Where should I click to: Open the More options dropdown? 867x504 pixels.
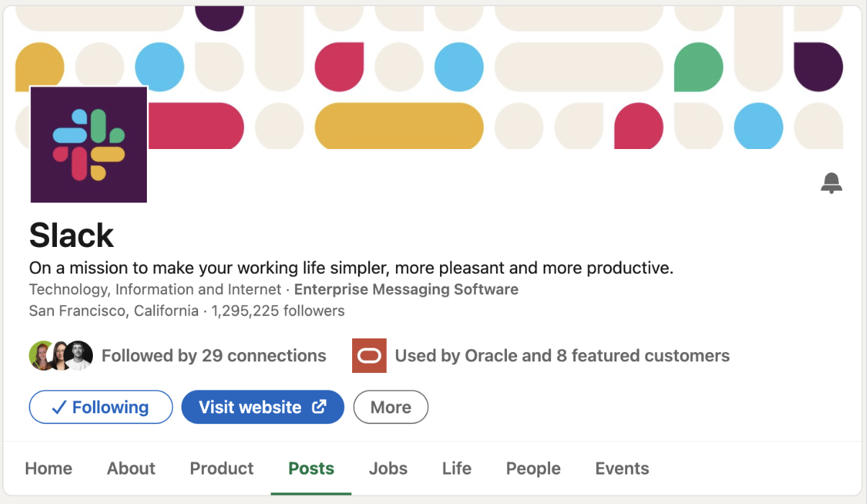pos(391,407)
